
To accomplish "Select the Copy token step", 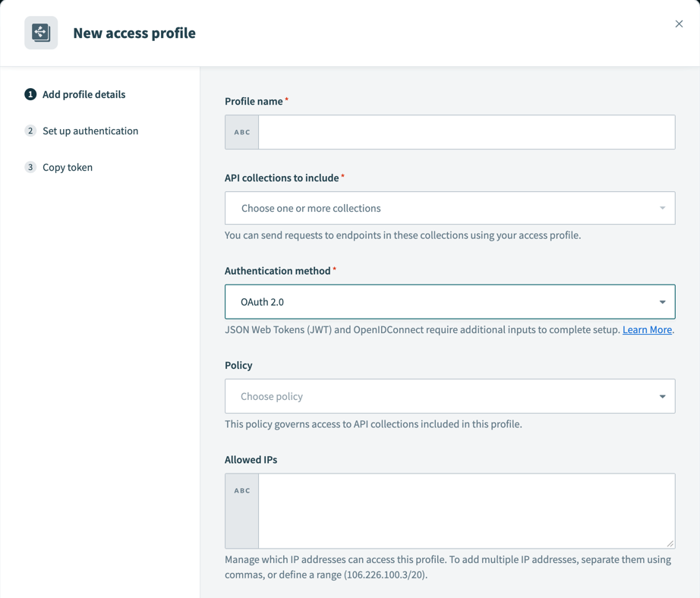I will point(68,167).
